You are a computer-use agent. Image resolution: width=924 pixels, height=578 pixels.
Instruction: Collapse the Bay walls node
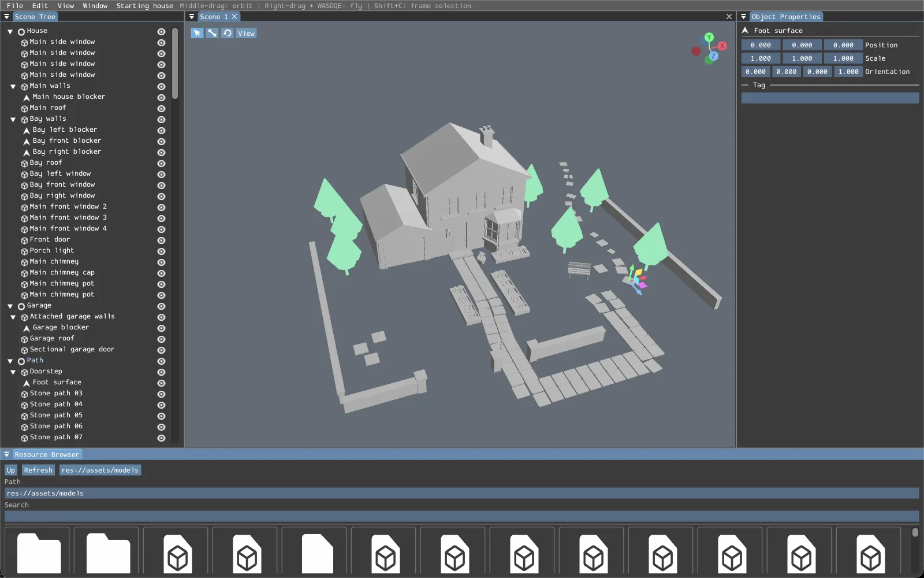[13, 119]
